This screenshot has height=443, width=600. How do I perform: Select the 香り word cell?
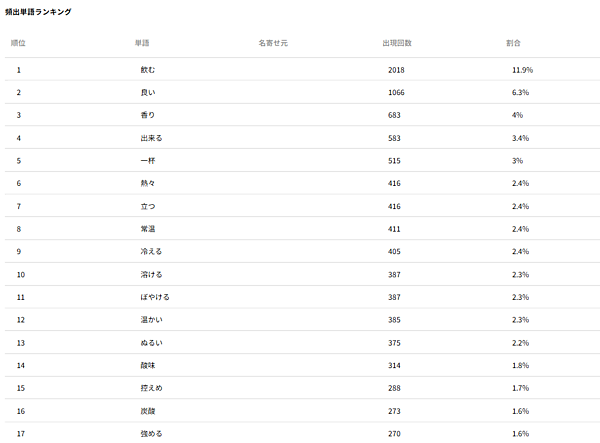[148, 115]
